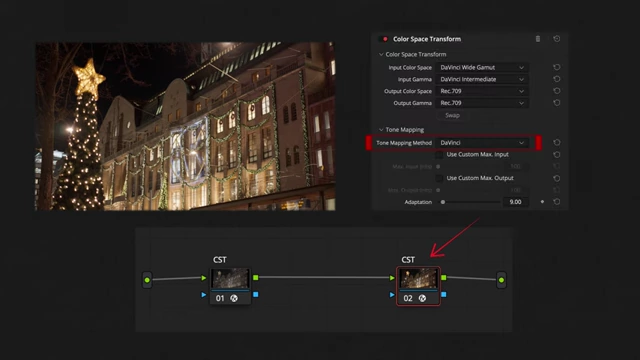Click the node graph source input dot
This screenshot has height=360, width=640.
[147, 280]
